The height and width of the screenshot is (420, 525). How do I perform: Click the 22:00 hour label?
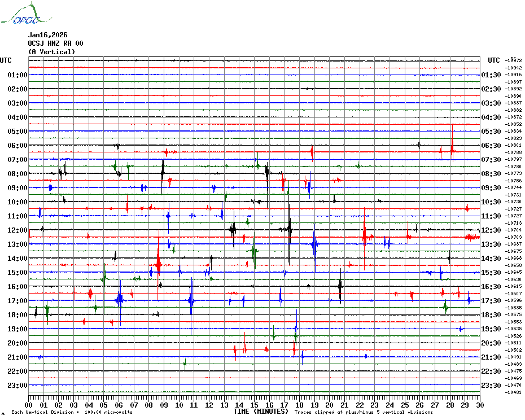17,371
